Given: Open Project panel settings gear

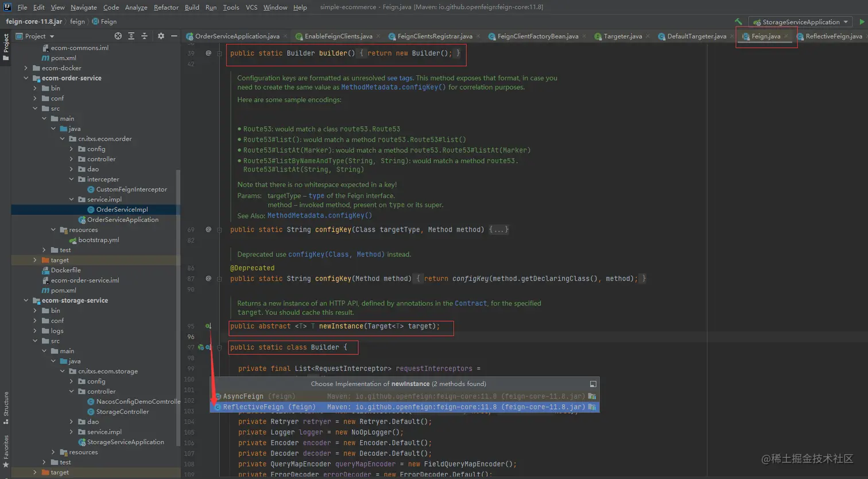Looking at the screenshot, I should tap(161, 36).
